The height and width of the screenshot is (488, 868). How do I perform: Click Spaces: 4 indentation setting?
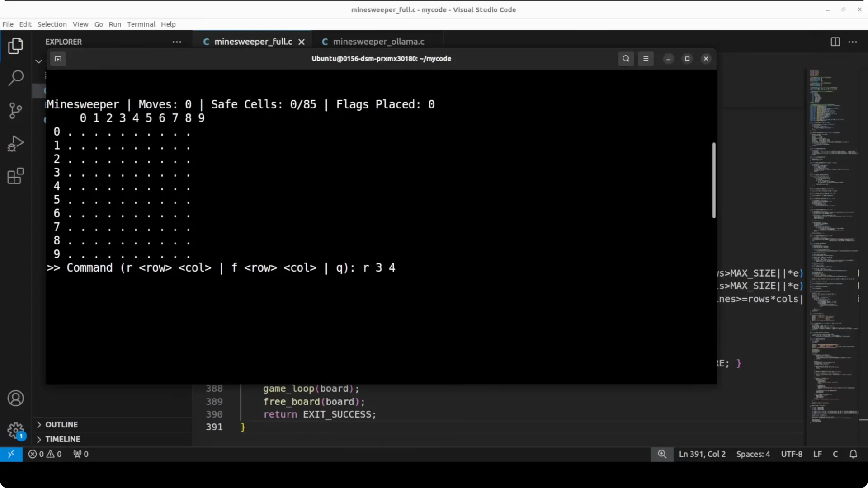coord(753,454)
